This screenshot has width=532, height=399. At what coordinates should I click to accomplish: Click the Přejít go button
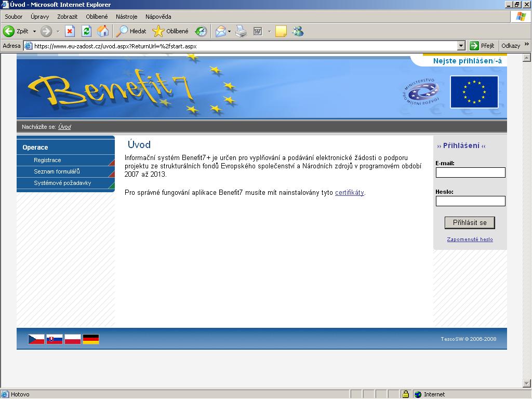pyautogui.click(x=482, y=46)
